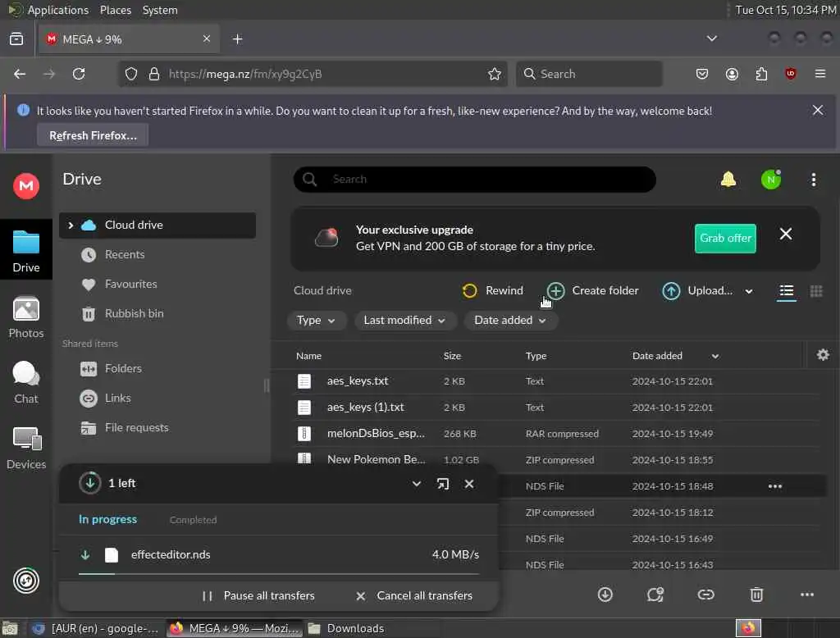The image size is (840, 638).
Task: Open the three-dot menu on NDS File 18:48 row
Action: tap(774, 486)
